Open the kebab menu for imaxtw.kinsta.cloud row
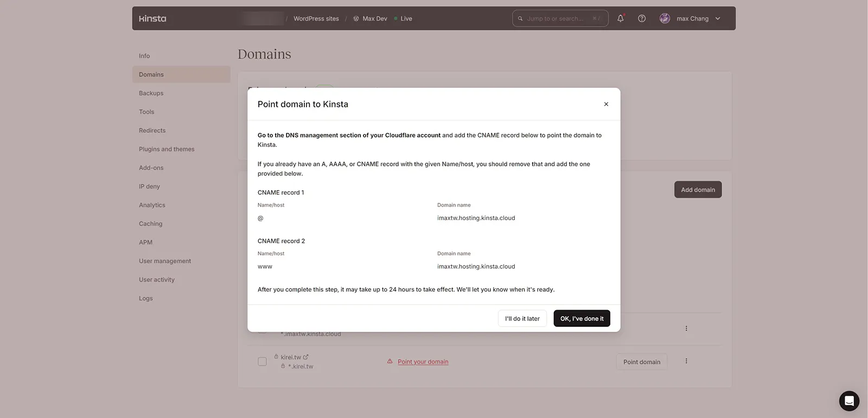The width and height of the screenshot is (868, 418). 686,329
